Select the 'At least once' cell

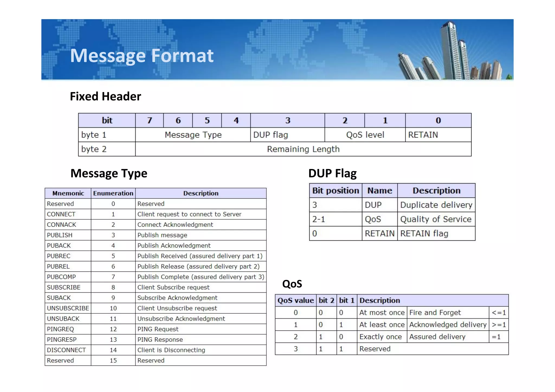tap(382, 325)
